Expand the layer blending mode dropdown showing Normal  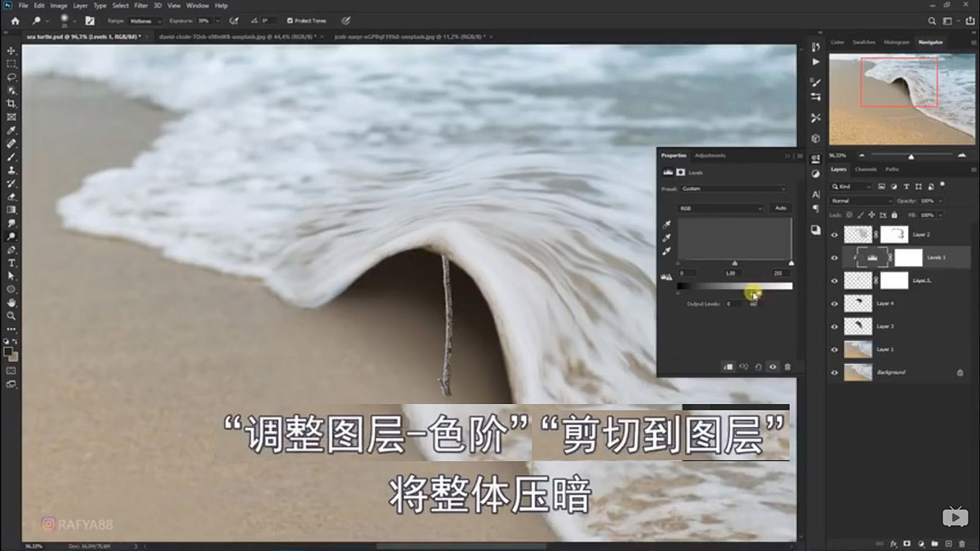click(x=861, y=201)
